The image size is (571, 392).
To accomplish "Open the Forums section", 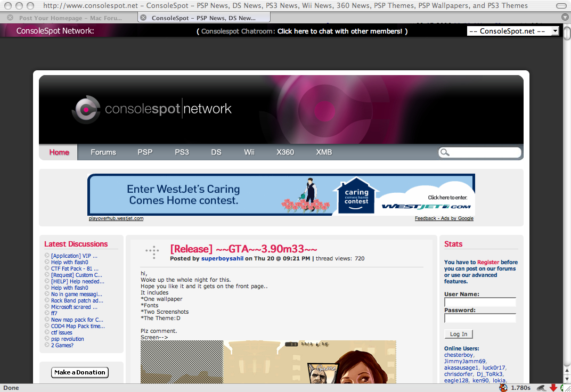I will tap(103, 152).
